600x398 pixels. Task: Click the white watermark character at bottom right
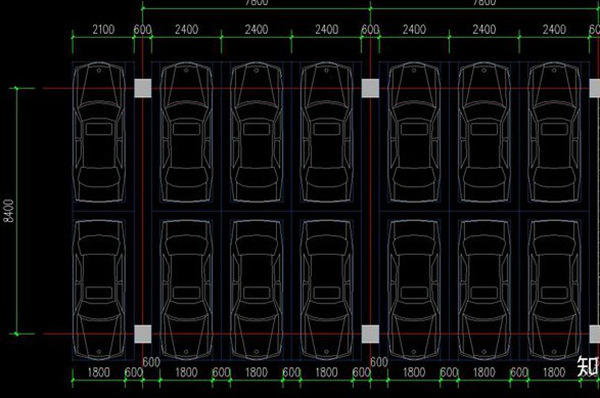[588, 366]
